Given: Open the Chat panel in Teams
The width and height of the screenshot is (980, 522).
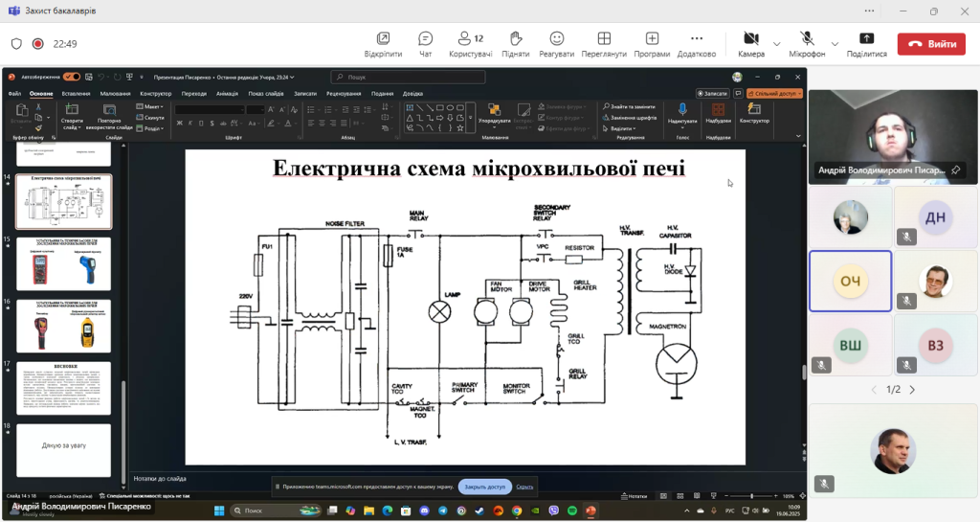Looking at the screenshot, I should click(425, 43).
